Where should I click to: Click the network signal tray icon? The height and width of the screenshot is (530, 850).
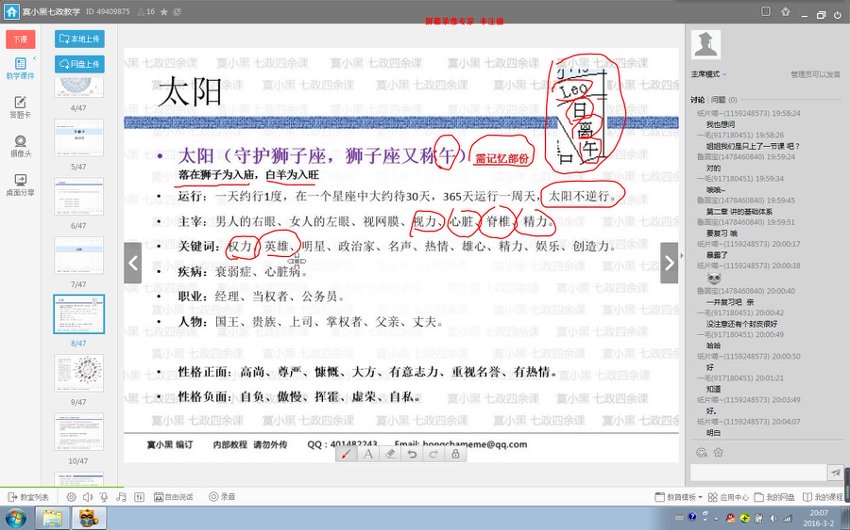tap(787, 518)
